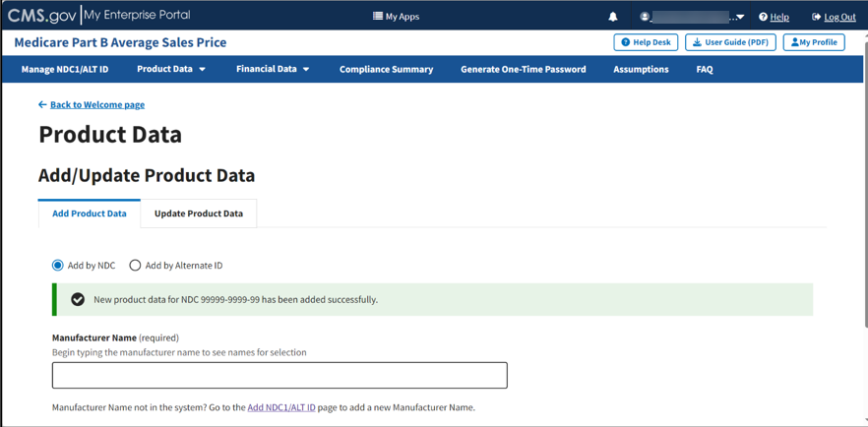Open the Compliance Summary menu item
The width and height of the screenshot is (868, 427).
(386, 69)
